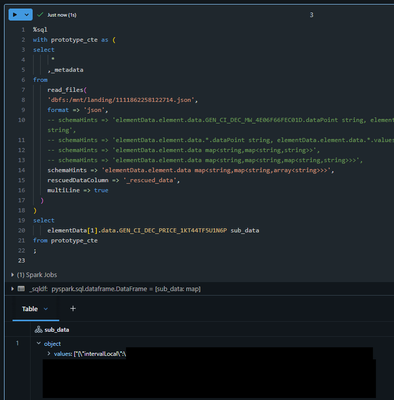Select the Table results tab
The image size is (394, 400).
30,309
